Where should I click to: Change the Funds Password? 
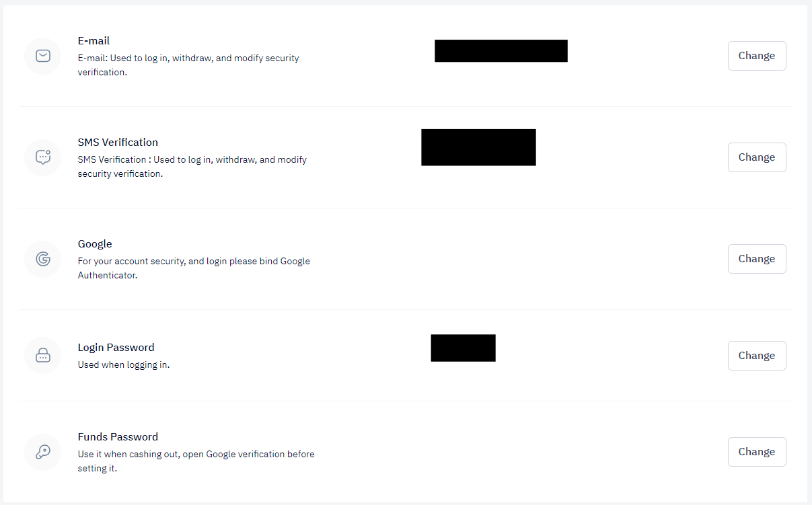[757, 452]
